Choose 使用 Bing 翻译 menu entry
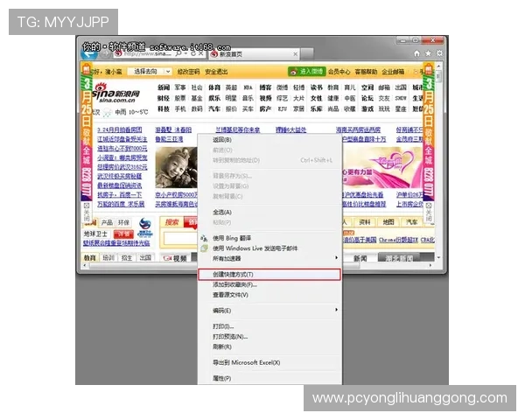 269,238
